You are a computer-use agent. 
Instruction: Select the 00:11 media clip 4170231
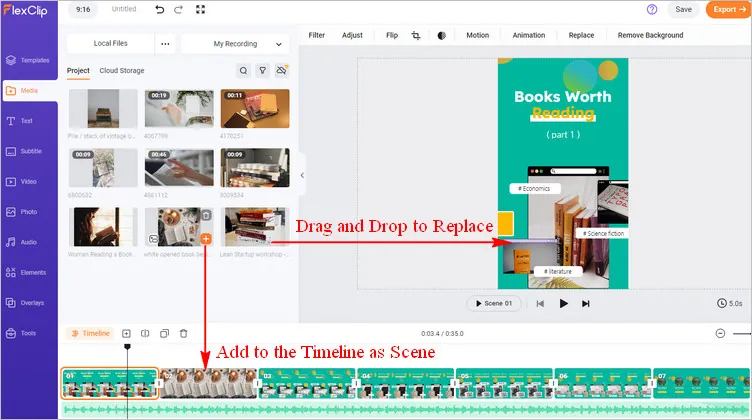point(255,108)
